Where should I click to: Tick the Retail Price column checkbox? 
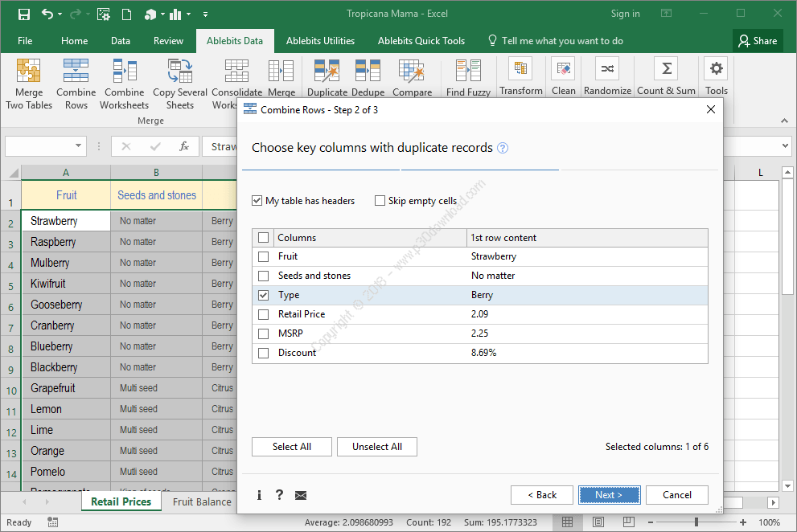(263, 314)
